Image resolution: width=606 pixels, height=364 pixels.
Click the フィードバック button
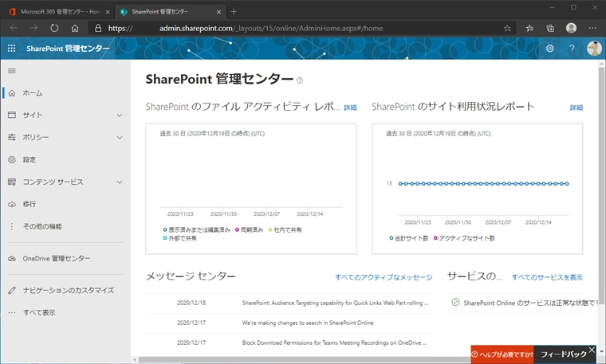564,354
